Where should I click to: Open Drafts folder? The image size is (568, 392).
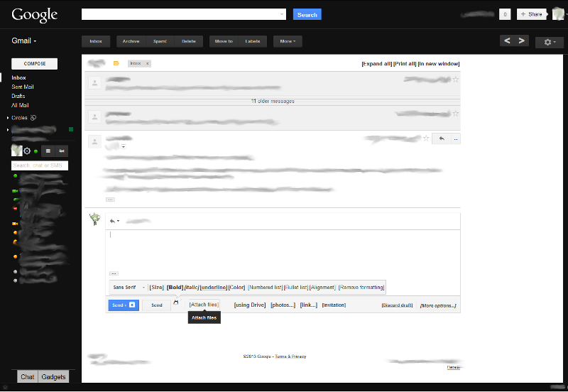(x=18, y=96)
